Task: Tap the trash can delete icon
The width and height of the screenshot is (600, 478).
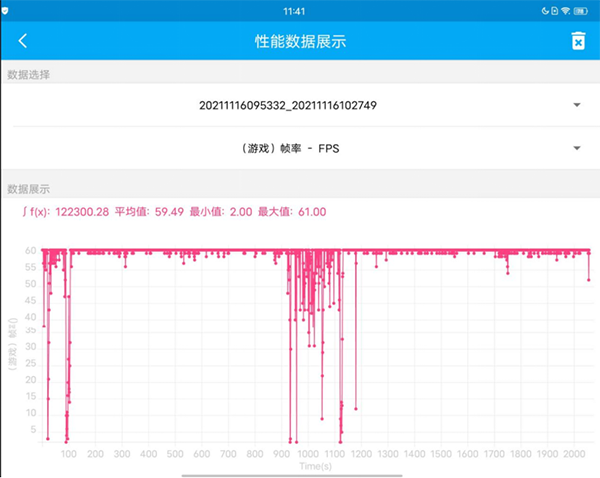Action: coord(577,41)
